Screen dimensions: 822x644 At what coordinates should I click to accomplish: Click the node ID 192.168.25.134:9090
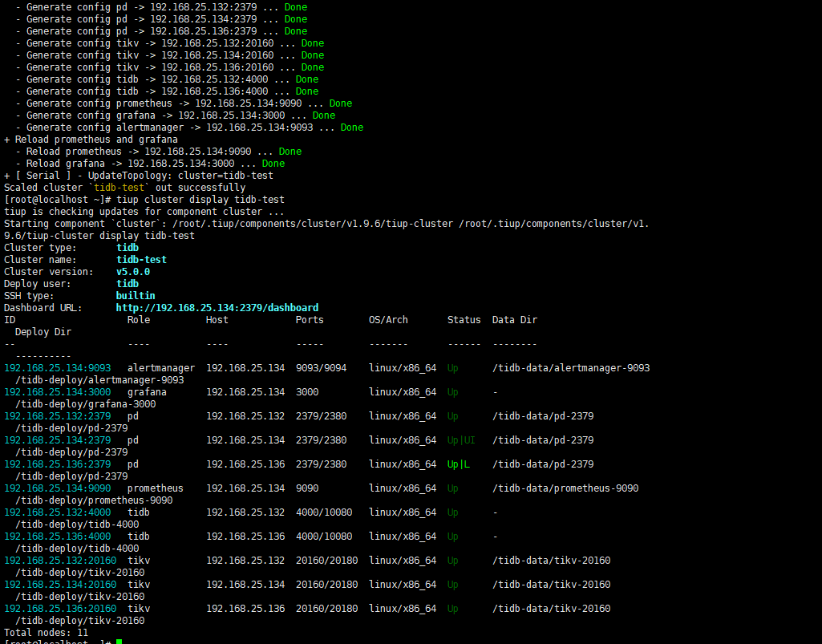(58, 488)
